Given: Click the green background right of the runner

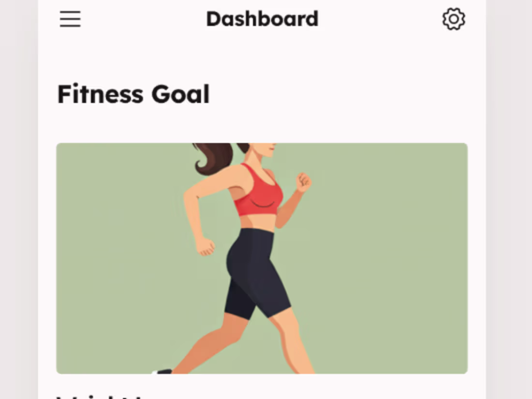Looking at the screenshot, I should point(390,258).
